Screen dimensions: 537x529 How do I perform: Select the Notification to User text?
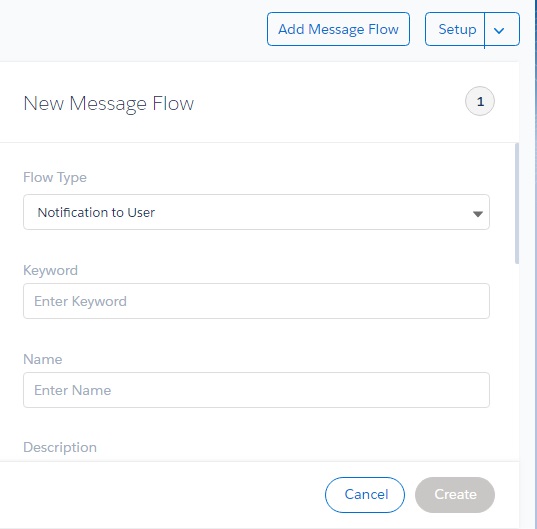click(96, 212)
